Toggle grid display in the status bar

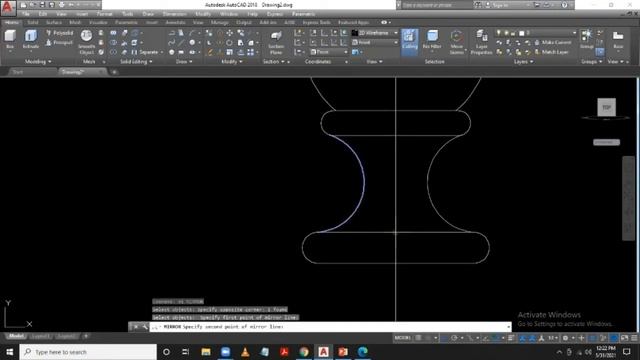click(419, 338)
